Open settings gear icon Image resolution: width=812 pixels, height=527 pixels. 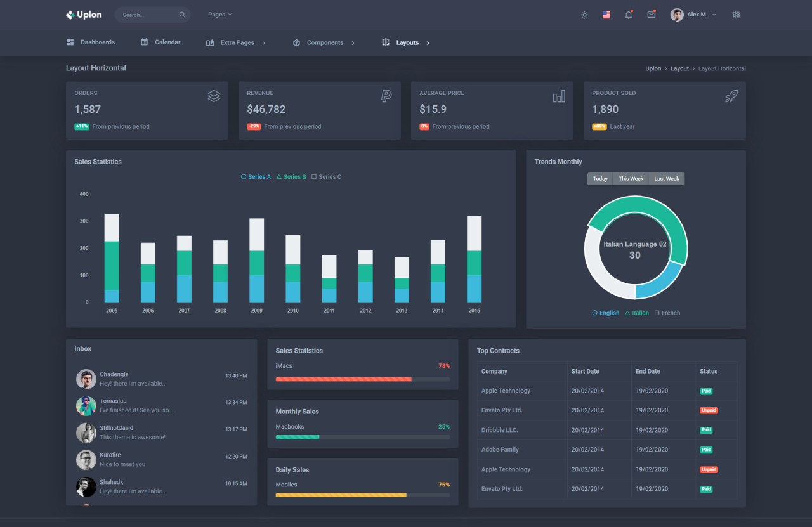[x=736, y=15]
